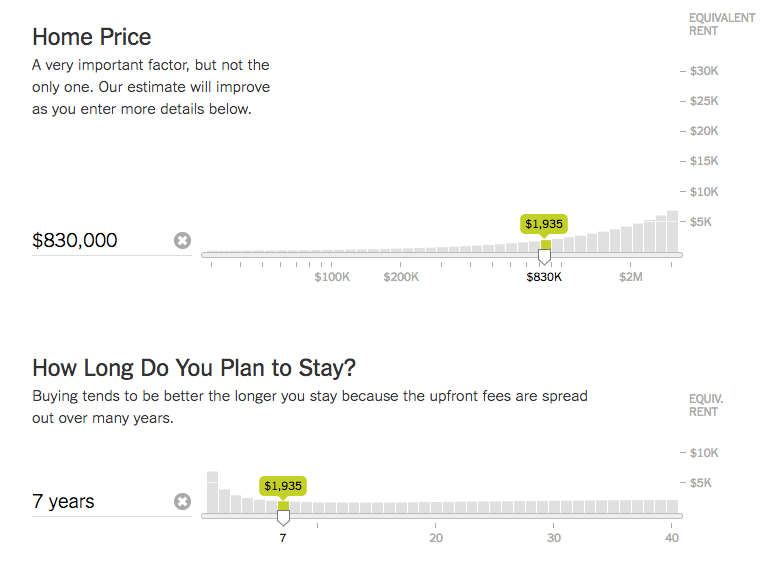Select the $200K tick on price slider
The image size is (770, 573).
pyautogui.click(x=401, y=277)
